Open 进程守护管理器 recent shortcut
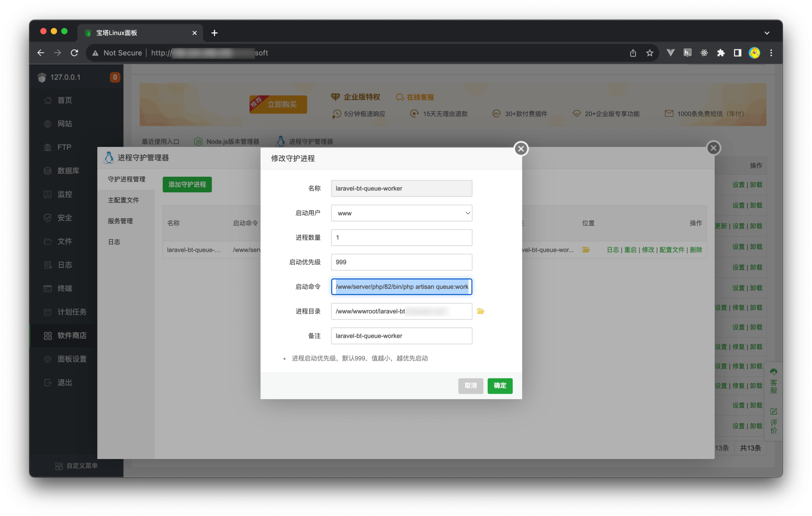The width and height of the screenshot is (812, 516). click(305, 142)
